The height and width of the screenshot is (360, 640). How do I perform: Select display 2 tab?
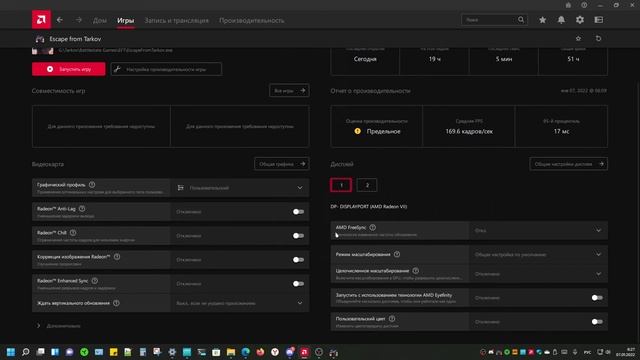pos(367,185)
